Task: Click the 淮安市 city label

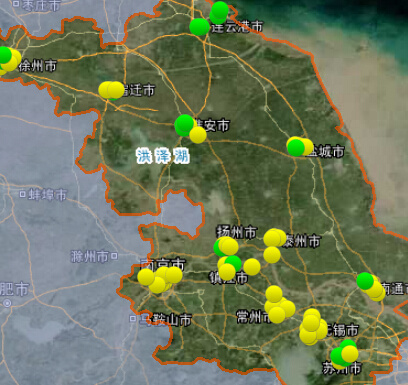Action: point(213,126)
